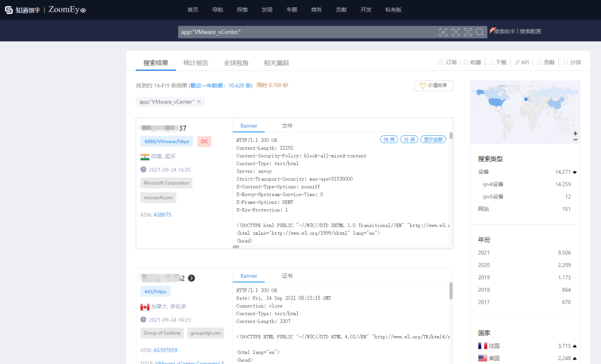Remove the app:"VMware_vCenter" filter tag
This screenshot has width=601, height=364.
point(199,101)
